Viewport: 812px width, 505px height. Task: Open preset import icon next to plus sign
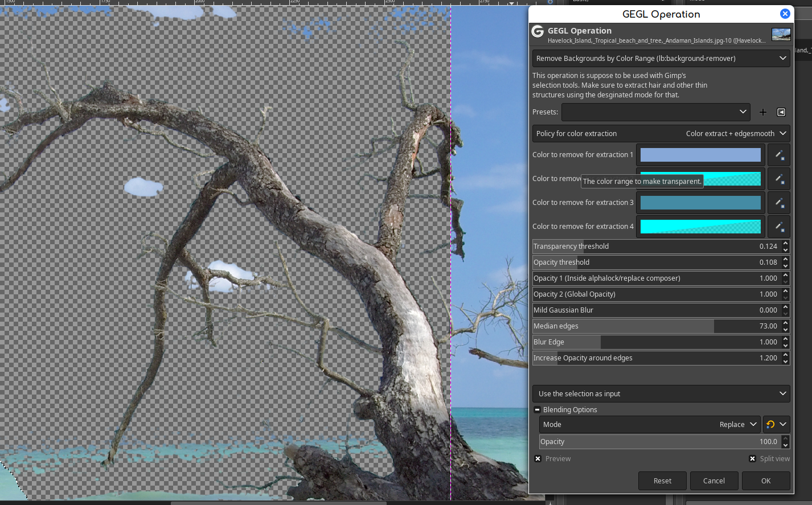781,112
